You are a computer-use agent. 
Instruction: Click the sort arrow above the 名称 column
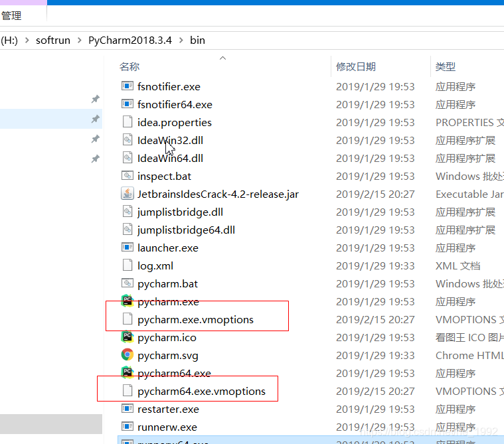[222, 58]
